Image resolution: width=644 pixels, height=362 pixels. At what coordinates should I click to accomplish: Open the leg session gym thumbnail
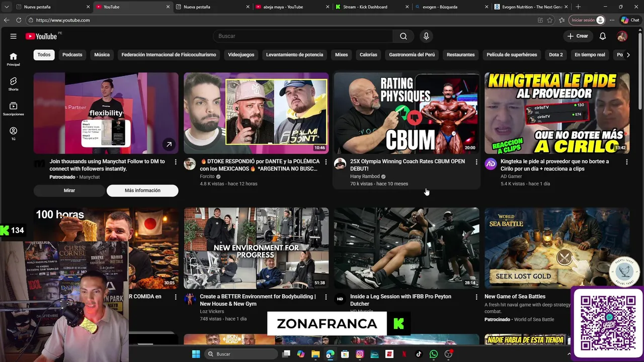[407, 248]
